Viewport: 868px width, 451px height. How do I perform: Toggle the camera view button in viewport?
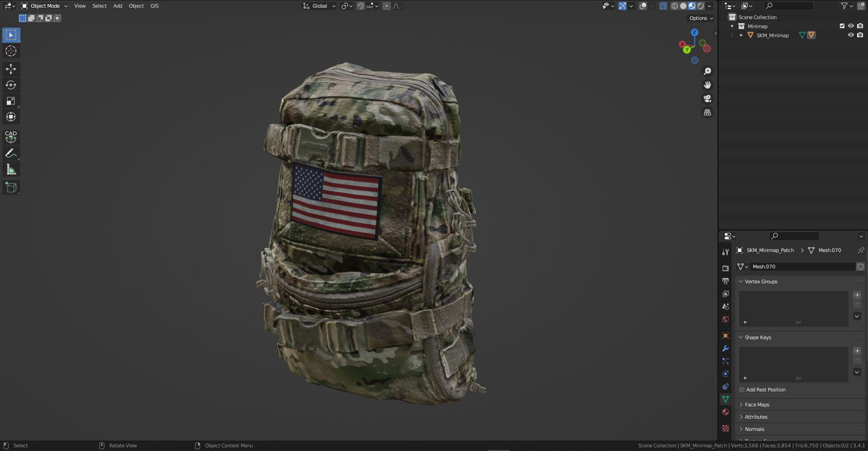pos(707,99)
